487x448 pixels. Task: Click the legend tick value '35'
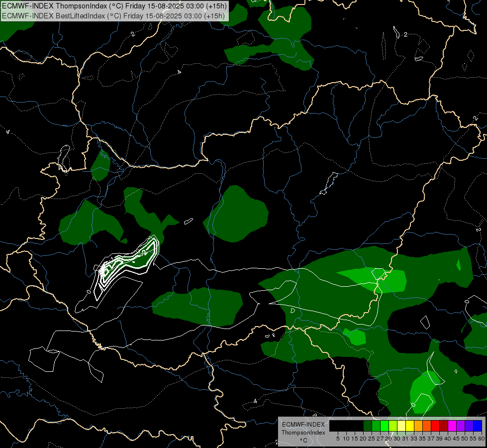click(x=422, y=439)
